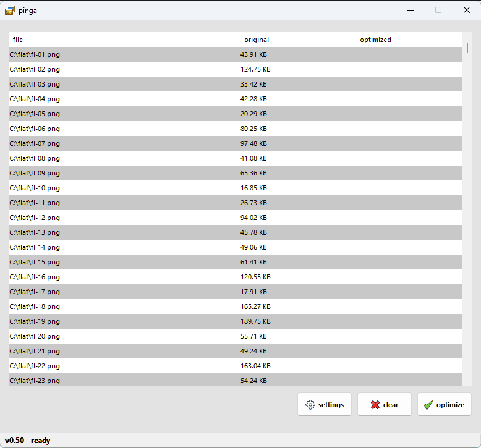
Task: Select row C:\flat\fl-18.png
Action: click(236, 306)
